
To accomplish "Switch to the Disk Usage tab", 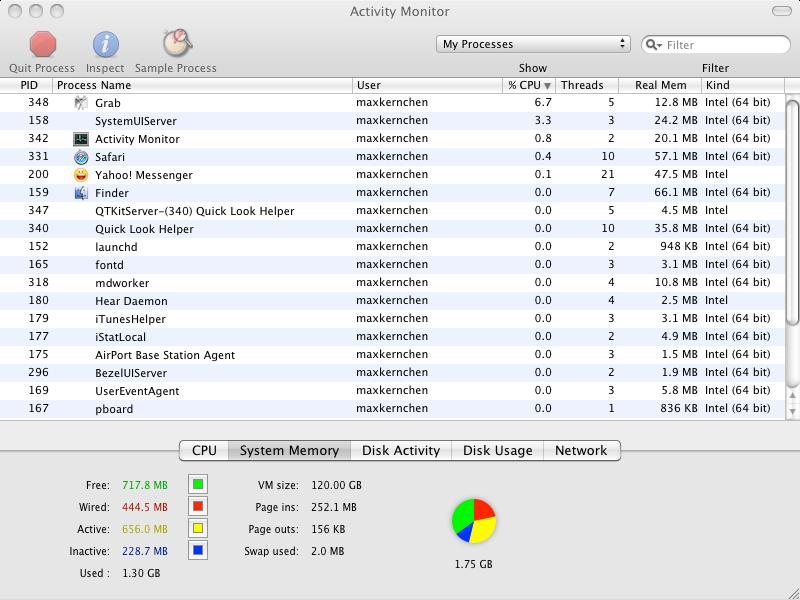I will (497, 451).
